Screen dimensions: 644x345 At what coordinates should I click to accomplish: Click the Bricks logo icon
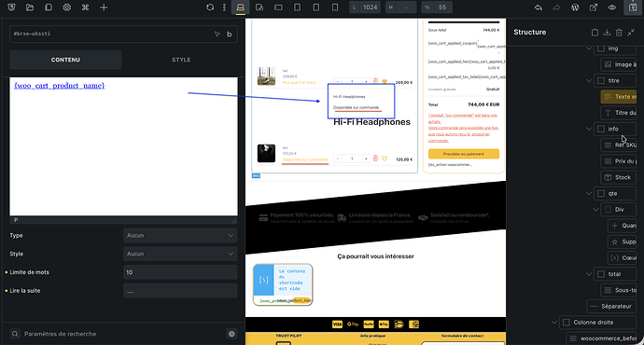tap(11, 7)
